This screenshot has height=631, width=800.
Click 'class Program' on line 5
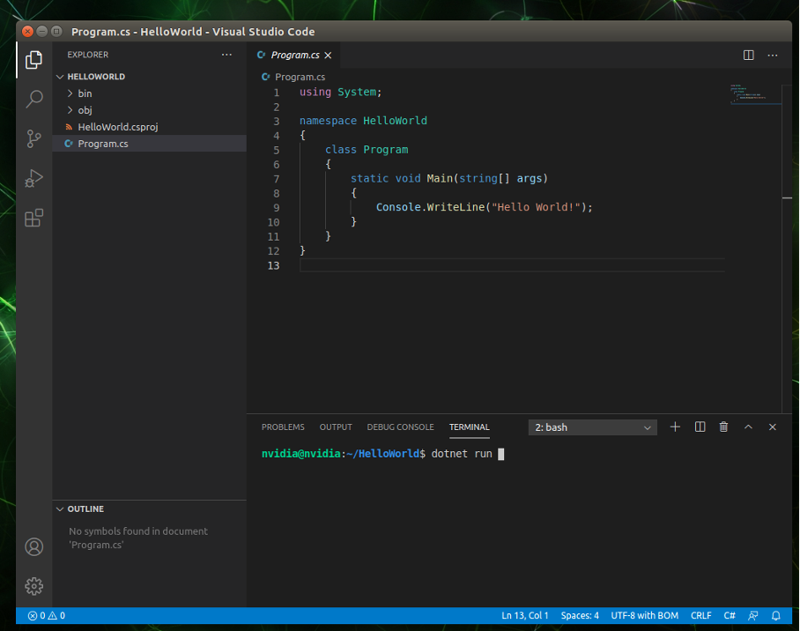(367, 149)
